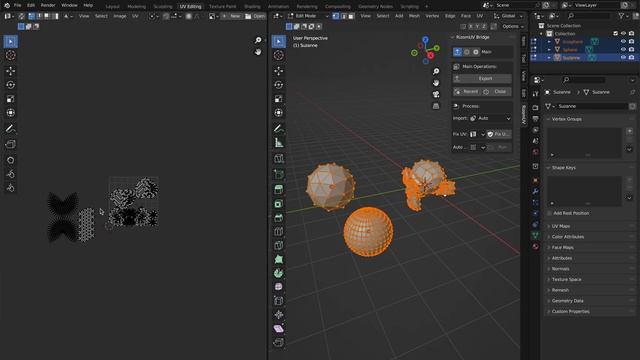
Task: Click the UV editor zoom magnifier icon
Action: click(x=258, y=40)
